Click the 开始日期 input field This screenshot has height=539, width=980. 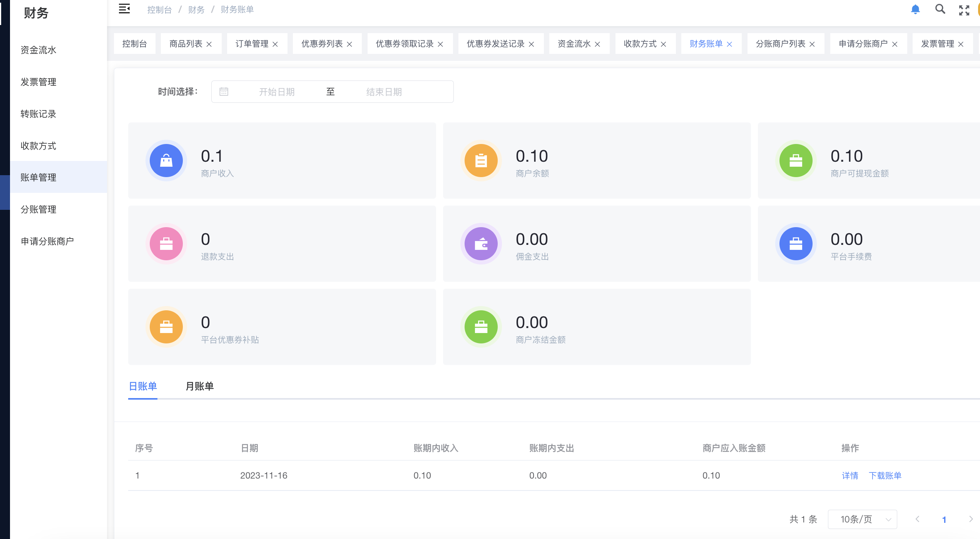click(x=276, y=92)
